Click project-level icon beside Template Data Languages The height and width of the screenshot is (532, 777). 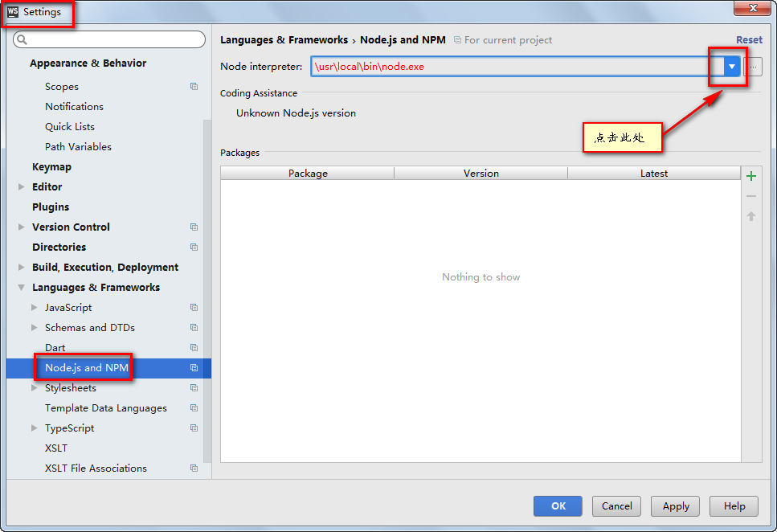194,408
